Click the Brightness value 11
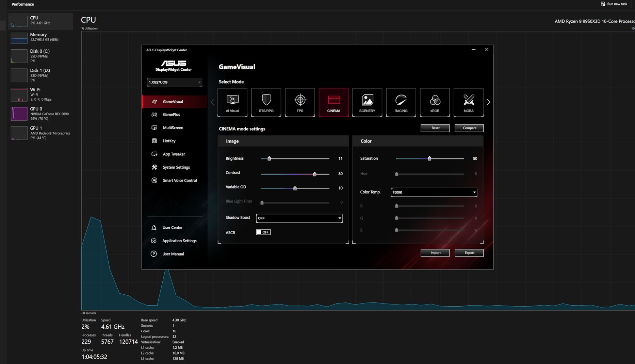The height and width of the screenshot is (364, 635). pos(340,159)
